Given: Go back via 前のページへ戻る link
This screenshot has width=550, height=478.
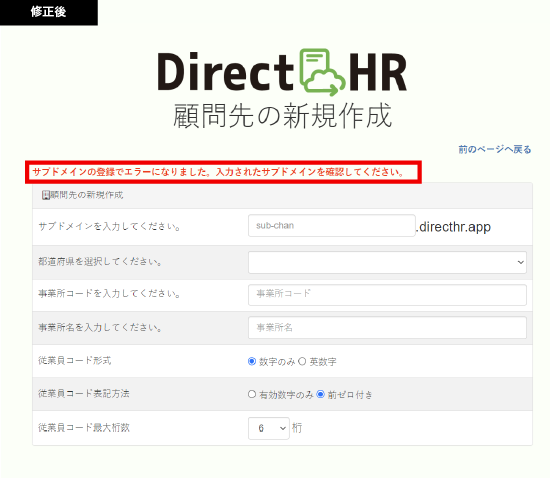Looking at the screenshot, I should pos(495,149).
